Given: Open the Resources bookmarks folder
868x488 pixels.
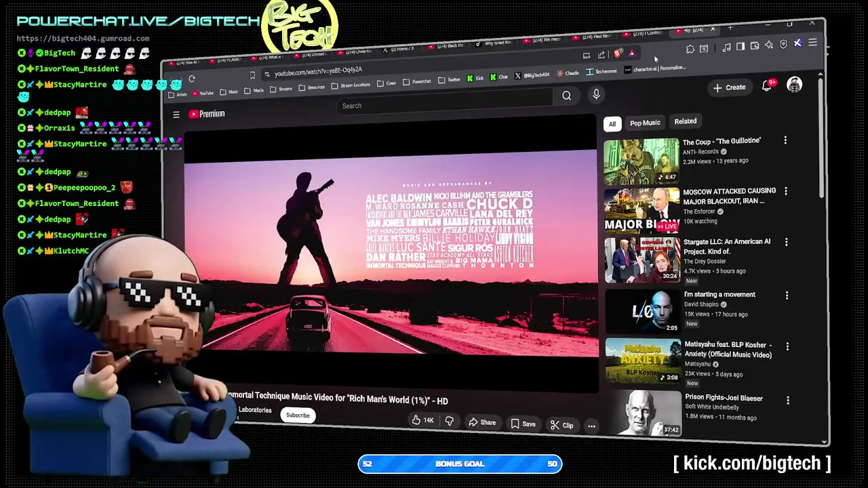Looking at the screenshot, I should click(x=312, y=87).
